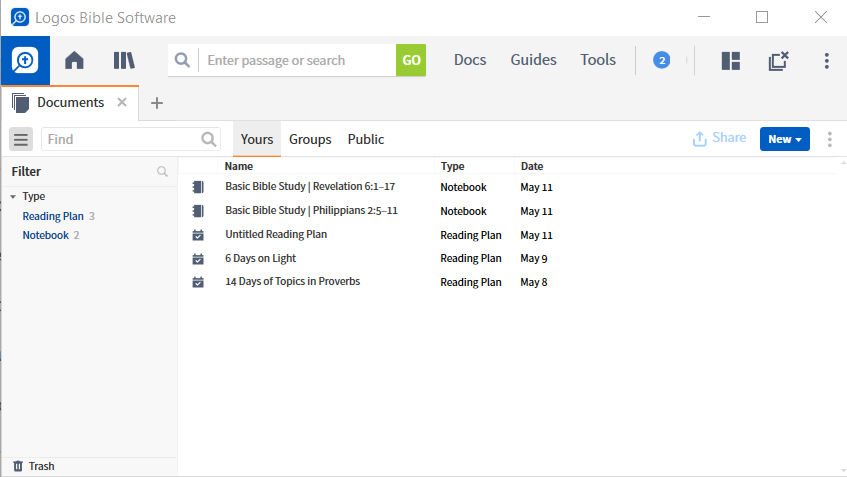Click notebook icon for Philippians 2:5–11
Screen dimensions: 847x477
pyautogui.click(x=198, y=211)
